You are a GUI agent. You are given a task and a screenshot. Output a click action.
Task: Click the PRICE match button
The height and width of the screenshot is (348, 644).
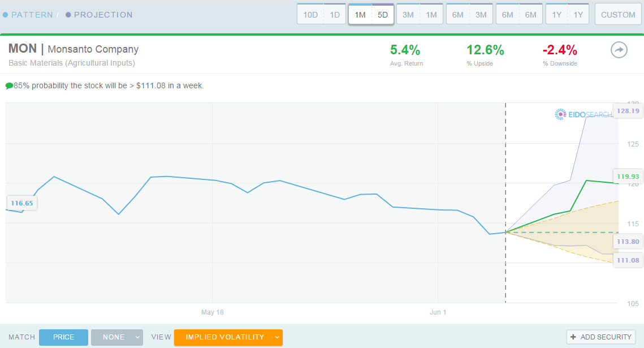(x=64, y=337)
